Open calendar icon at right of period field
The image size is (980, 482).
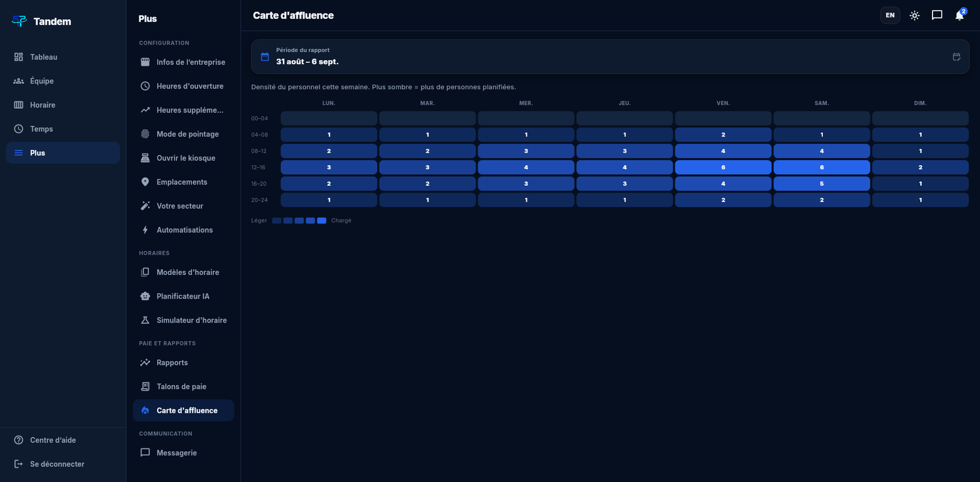pos(957,57)
